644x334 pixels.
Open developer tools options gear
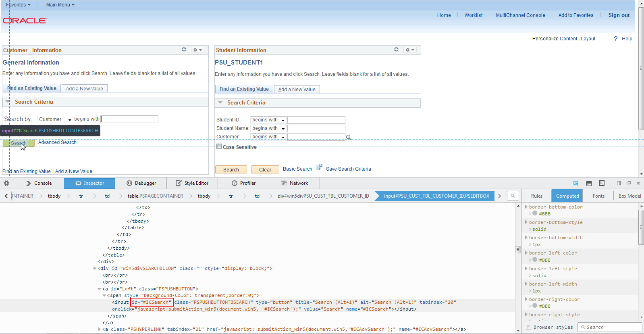pos(6,183)
